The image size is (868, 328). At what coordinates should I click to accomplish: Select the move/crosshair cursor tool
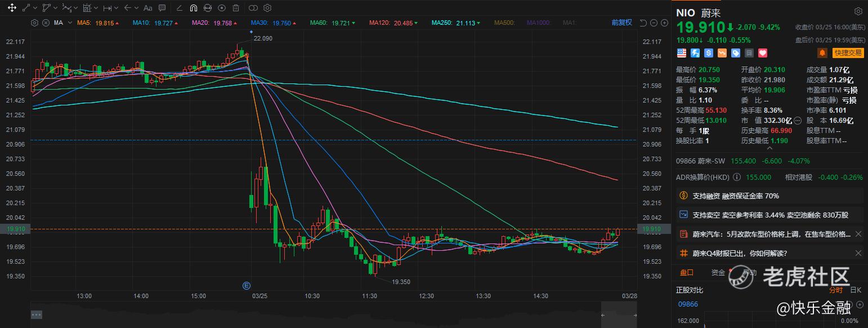click(12, 8)
